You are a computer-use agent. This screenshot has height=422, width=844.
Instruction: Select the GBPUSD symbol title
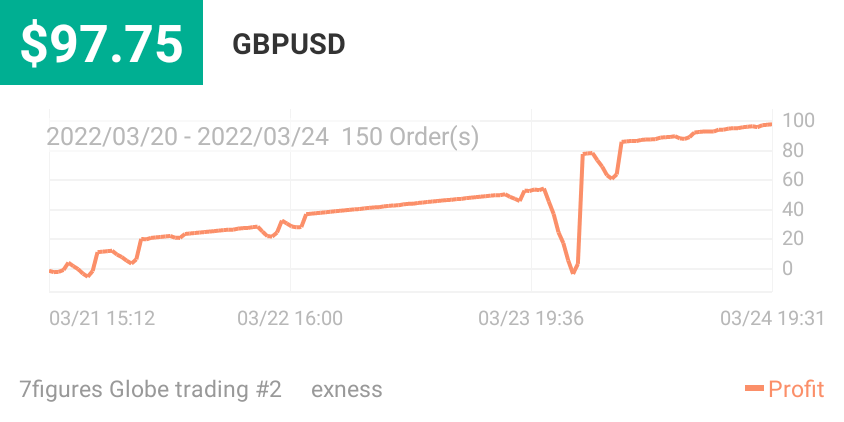pos(289,45)
